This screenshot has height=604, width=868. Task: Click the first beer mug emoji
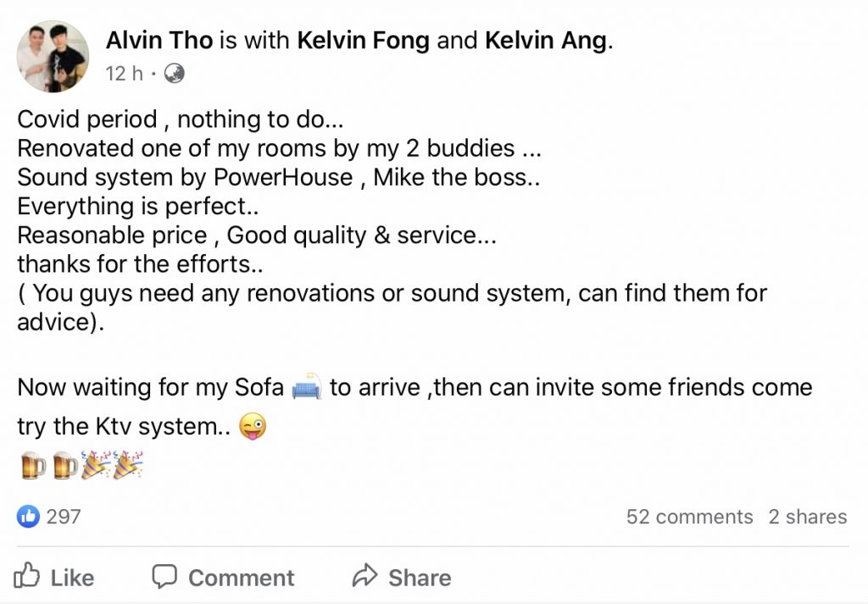(x=33, y=465)
